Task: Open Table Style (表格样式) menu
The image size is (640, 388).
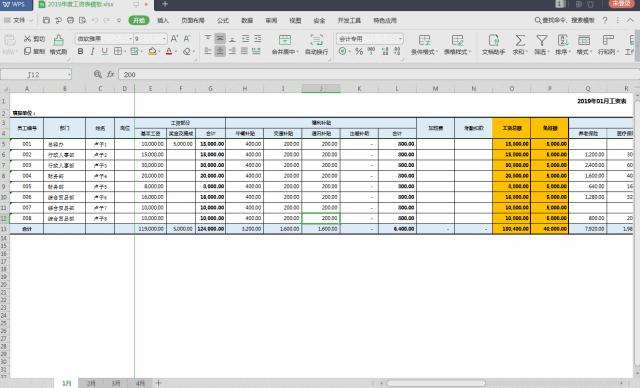Action: point(458,44)
